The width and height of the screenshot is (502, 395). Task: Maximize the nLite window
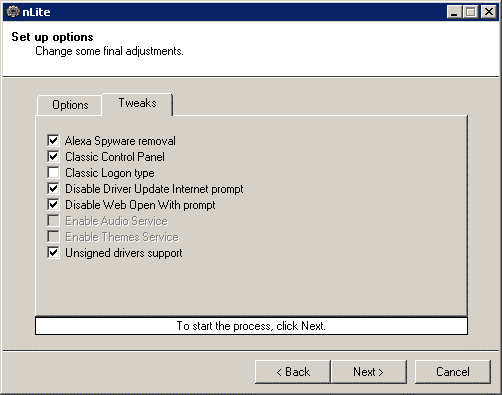click(x=471, y=12)
